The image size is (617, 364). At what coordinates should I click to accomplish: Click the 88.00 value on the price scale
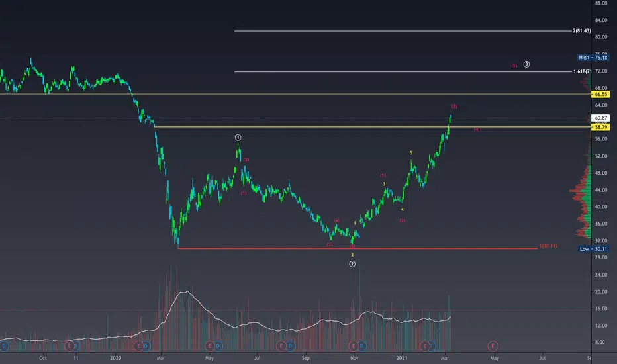pos(601,3)
